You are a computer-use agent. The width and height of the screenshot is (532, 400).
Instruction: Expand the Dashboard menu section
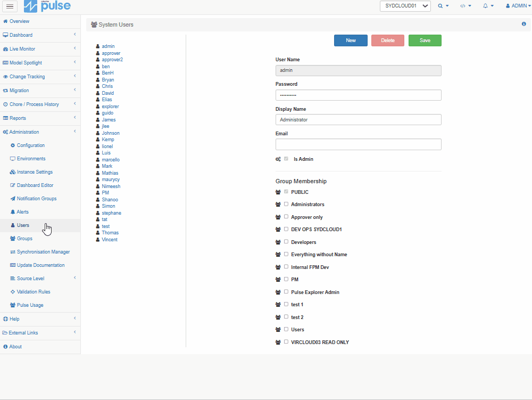[40, 35]
